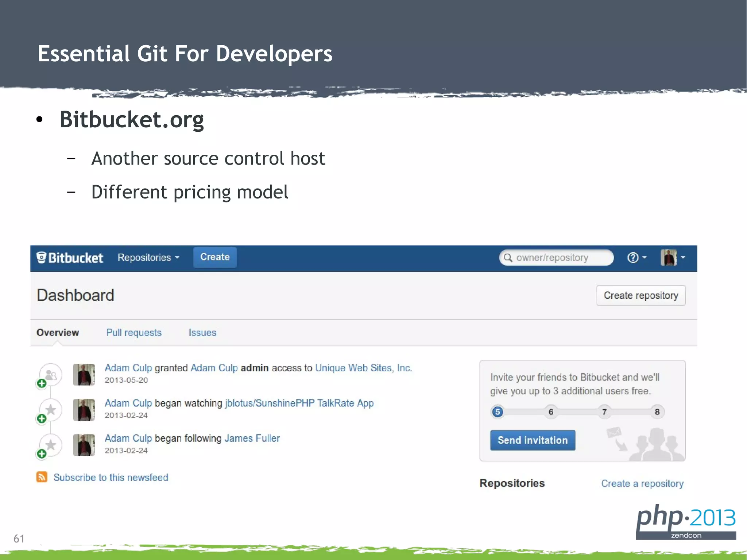Click the Bitbucket logo
Screen dimensions: 747x560
tap(70, 258)
